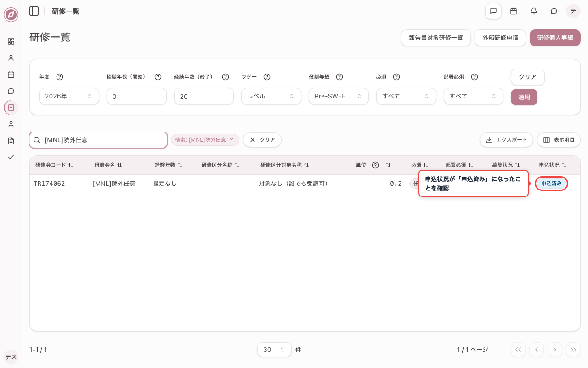Image resolution: width=588 pixels, height=368 pixels.
Task: Sort by 募集状況 column
Action: point(506,165)
